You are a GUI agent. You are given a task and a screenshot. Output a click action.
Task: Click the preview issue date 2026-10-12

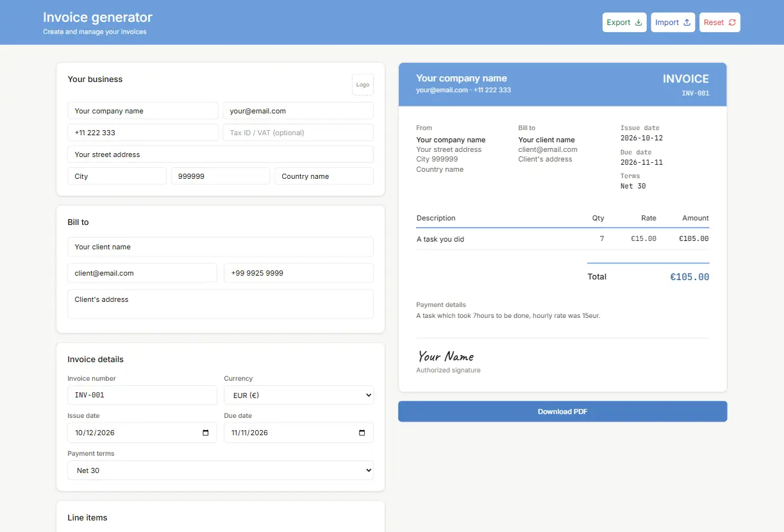642,138
